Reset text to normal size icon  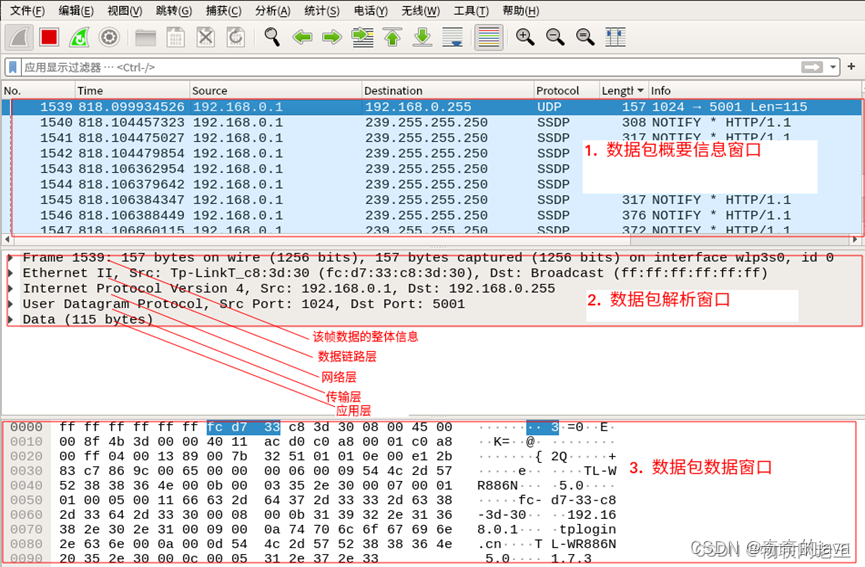pos(585,38)
